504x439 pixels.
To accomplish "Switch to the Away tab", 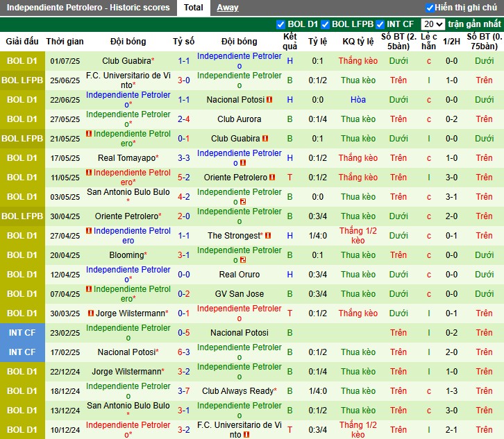I will pyautogui.click(x=228, y=8).
